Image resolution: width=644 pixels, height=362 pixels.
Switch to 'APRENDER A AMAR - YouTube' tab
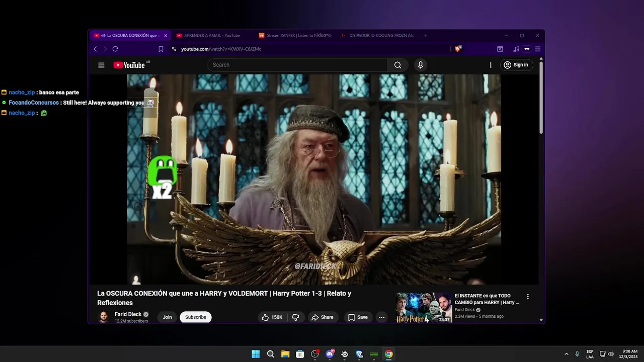click(x=212, y=36)
